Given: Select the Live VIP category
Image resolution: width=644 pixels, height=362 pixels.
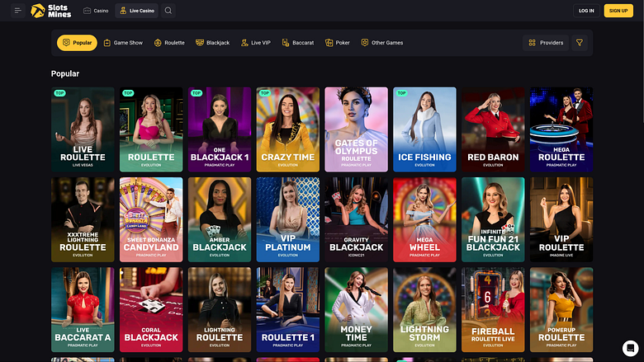Looking at the screenshot, I should click(256, 43).
